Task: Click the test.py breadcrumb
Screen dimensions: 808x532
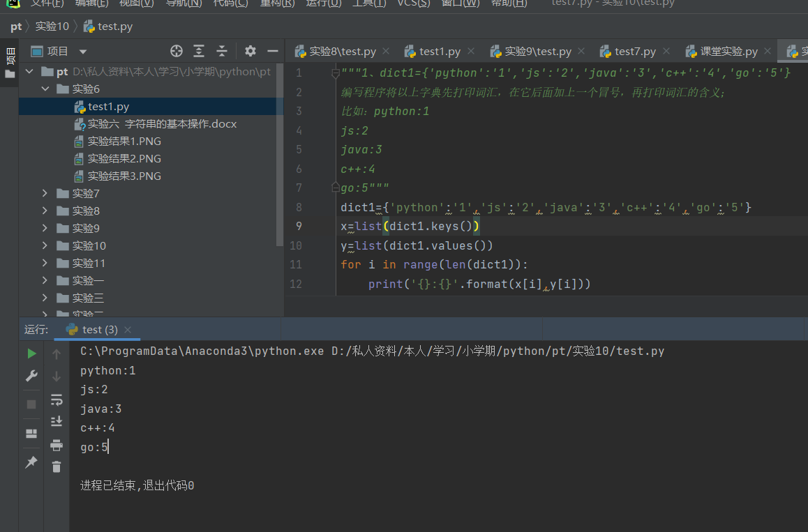Action: [108, 26]
